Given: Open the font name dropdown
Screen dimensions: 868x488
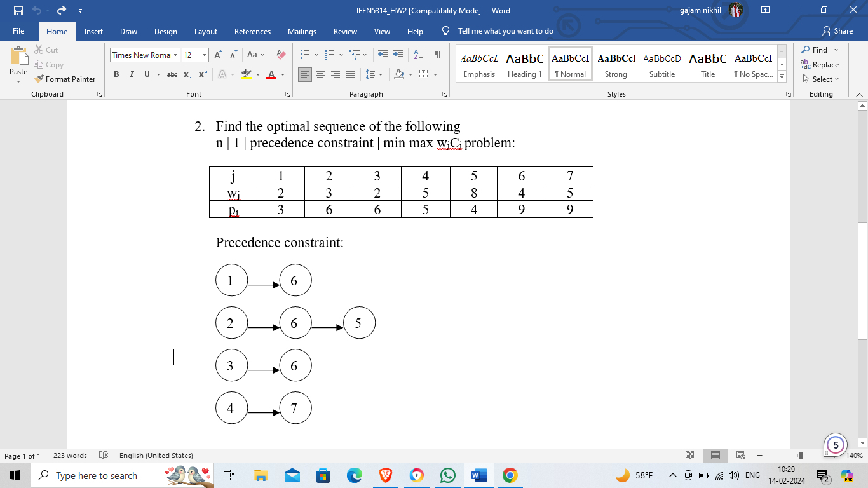Looking at the screenshot, I should click(x=176, y=55).
